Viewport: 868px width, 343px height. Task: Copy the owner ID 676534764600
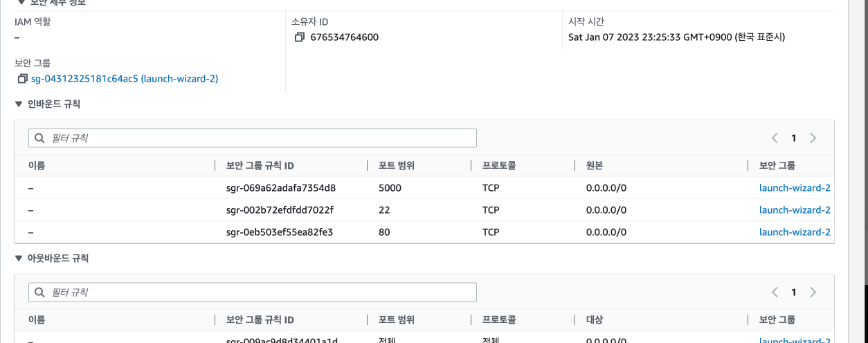pos(300,37)
